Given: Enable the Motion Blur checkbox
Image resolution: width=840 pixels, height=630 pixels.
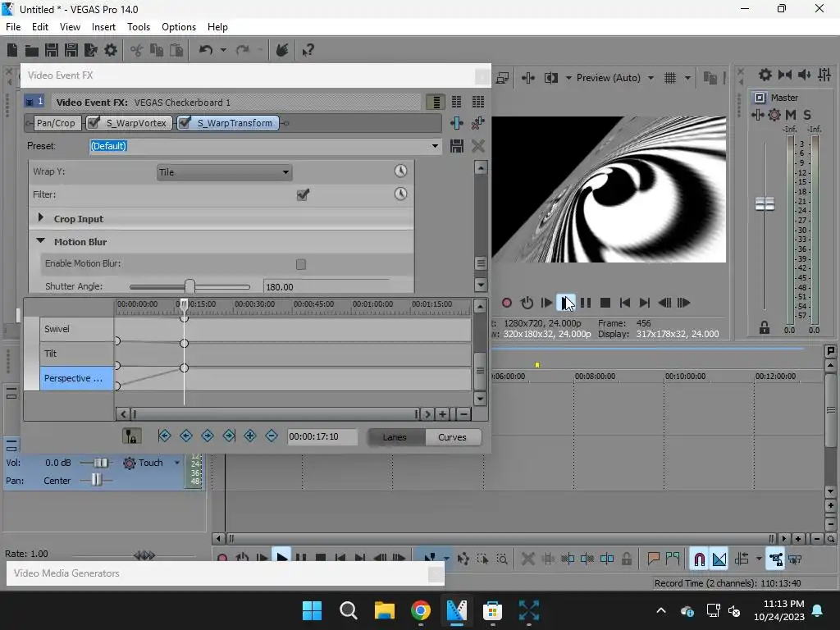Looking at the screenshot, I should [x=301, y=264].
